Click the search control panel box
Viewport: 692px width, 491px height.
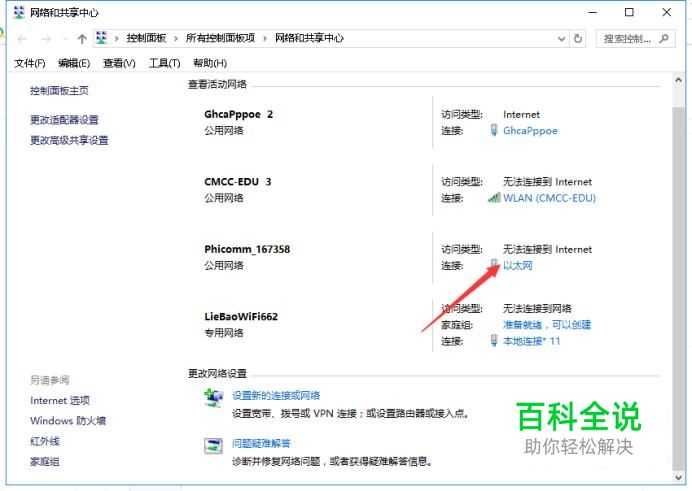636,39
